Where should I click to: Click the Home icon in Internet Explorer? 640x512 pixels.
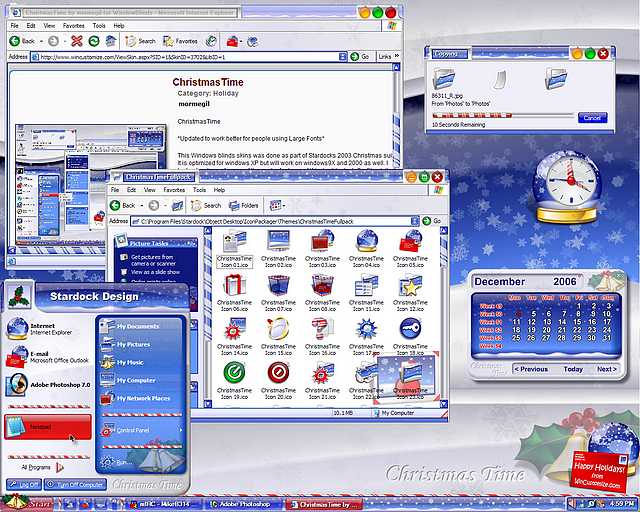(x=111, y=41)
